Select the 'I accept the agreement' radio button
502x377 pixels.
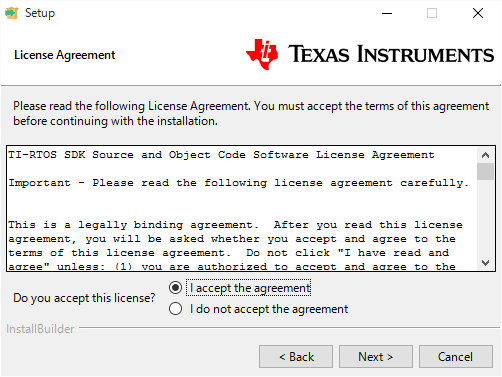coord(175,288)
